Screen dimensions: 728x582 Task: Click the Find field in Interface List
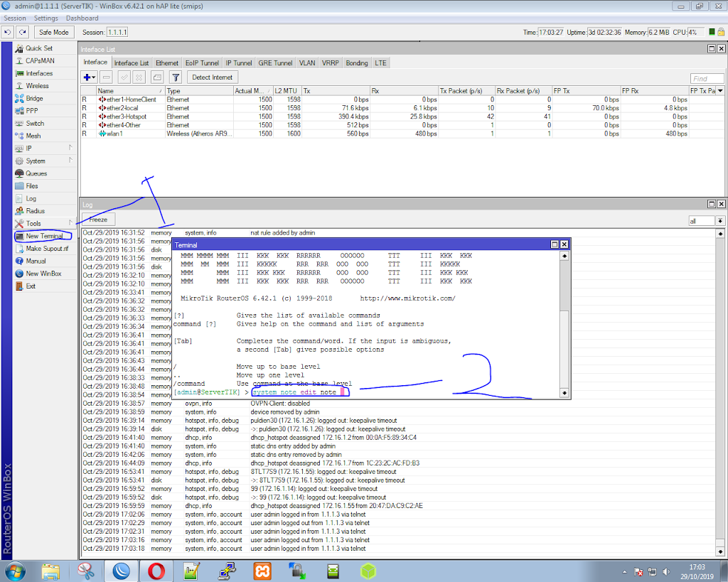click(707, 78)
